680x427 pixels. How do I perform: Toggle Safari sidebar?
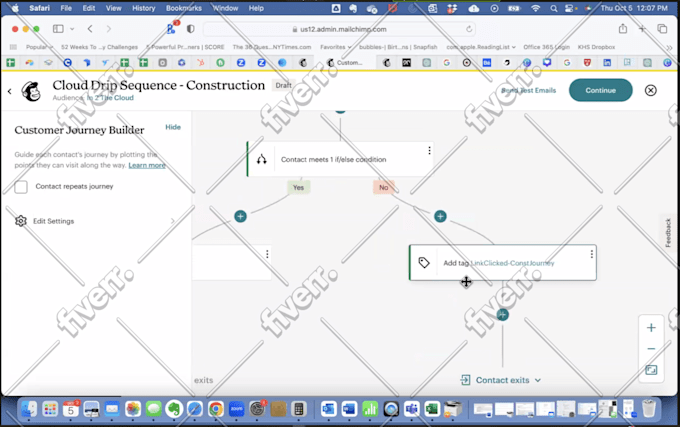pyautogui.click(x=58, y=29)
